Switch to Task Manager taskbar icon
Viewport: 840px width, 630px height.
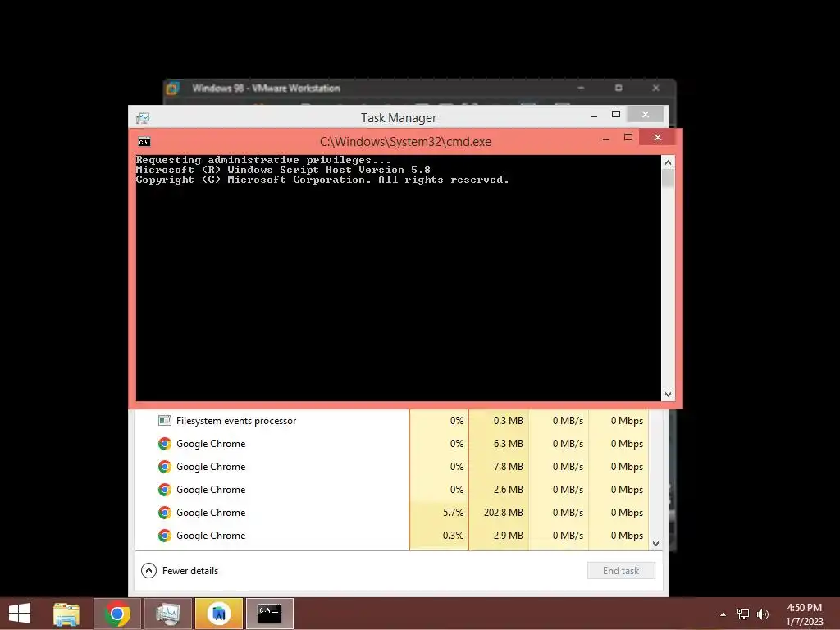point(168,614)
